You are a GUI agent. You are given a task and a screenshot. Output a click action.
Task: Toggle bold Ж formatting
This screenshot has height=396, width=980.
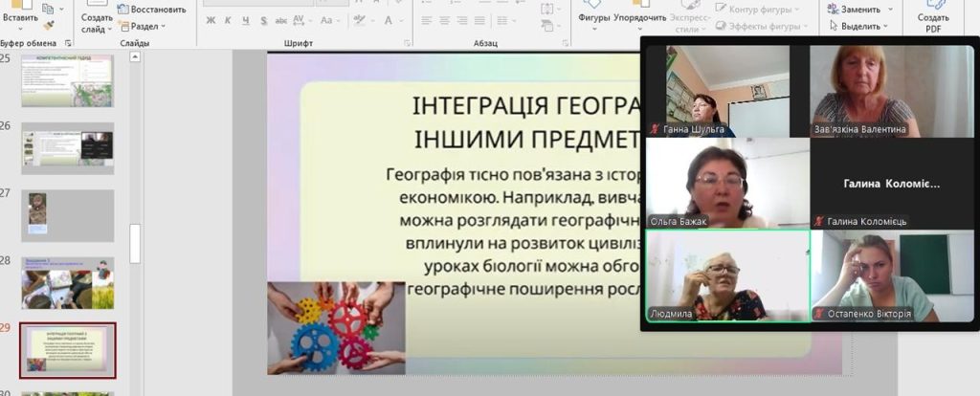[x=211, y=21]
